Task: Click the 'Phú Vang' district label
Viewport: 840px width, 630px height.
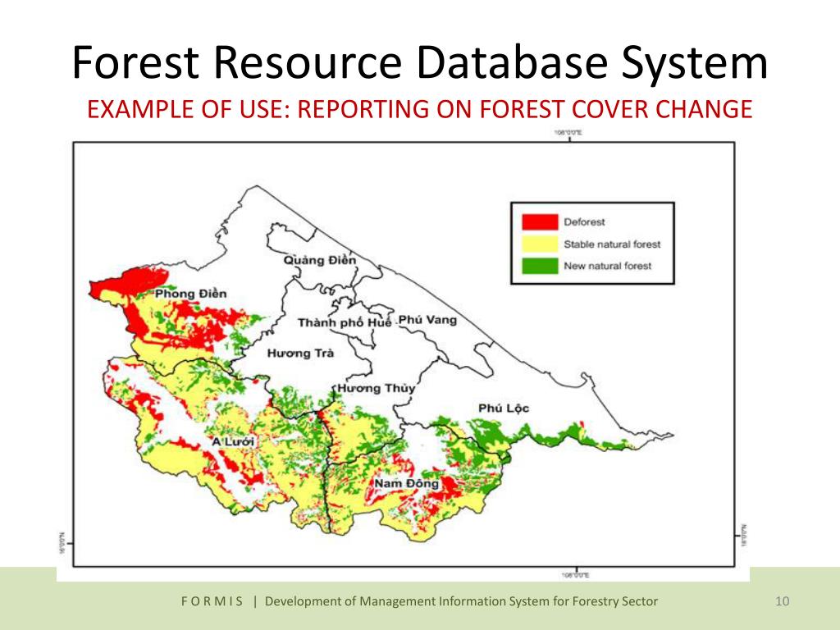Action: 427,320
